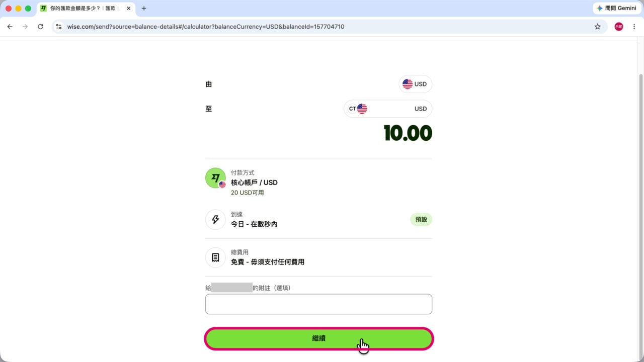Click the Ask Gemini button
The width and height of the screenshot is (644, 362).
[x=616, y=8]
